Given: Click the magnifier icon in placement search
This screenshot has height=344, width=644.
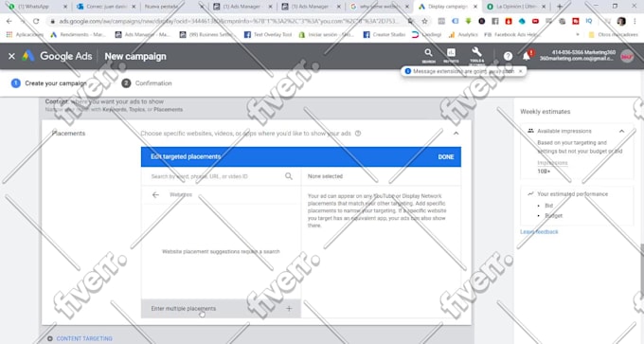Looking at the screenshot, I should (289, 176).
